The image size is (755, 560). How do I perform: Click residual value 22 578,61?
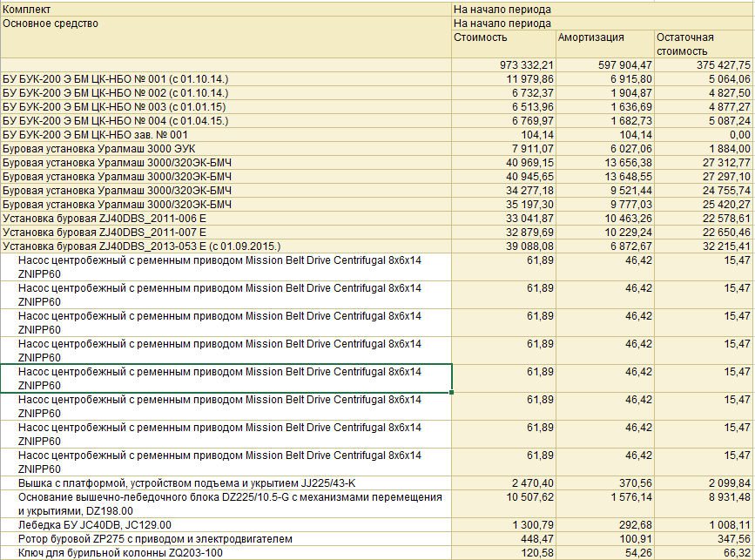pos(704,219)
